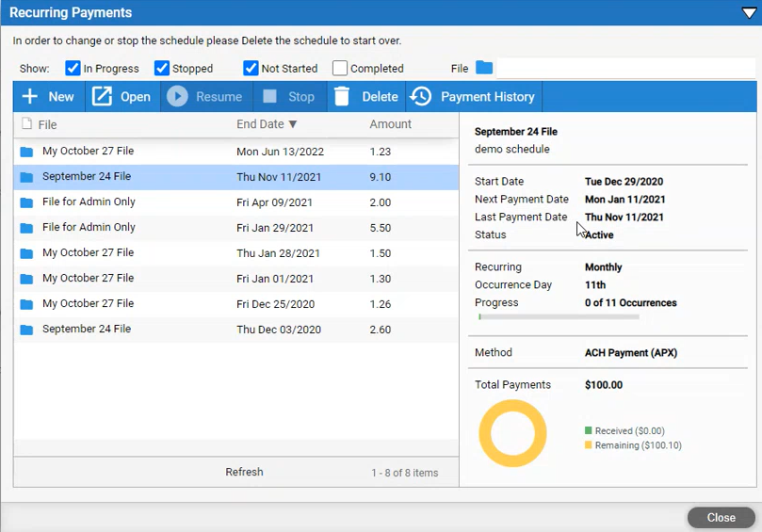Image resolution: width=762 pixels, height=532 pixels.
Task: Uncheck the In Progress filter checkbox
Action: (x=73, y=68)
